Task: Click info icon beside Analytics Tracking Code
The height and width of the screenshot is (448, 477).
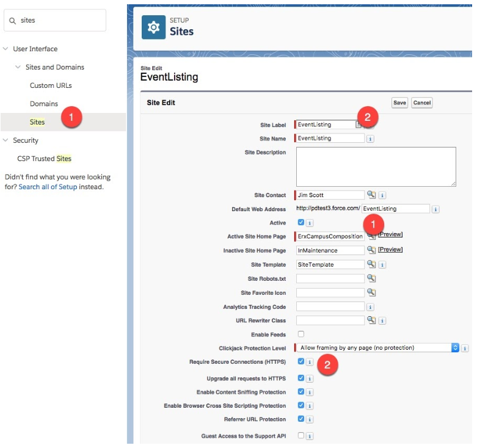Action: point(370,307)
